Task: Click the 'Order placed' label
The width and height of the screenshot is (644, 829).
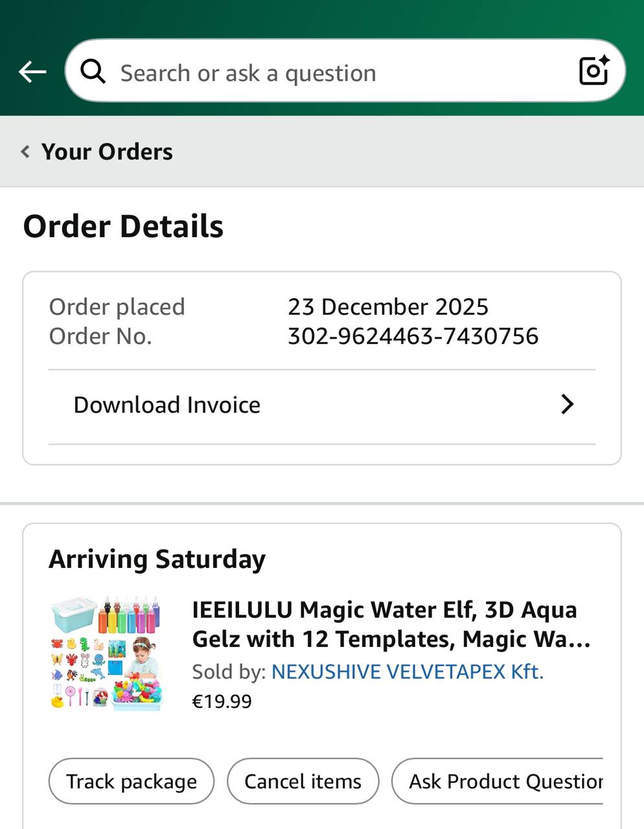Action: pyautogui.click(x=117, y=306)
